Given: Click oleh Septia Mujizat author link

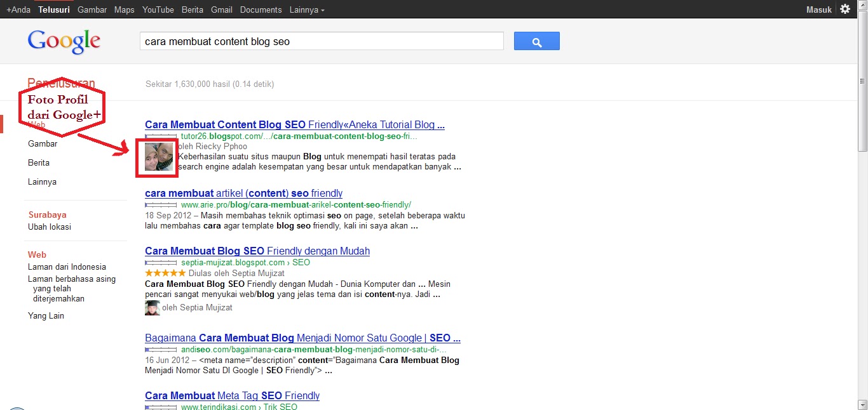Looking at the screenshot, I should 198,308.
